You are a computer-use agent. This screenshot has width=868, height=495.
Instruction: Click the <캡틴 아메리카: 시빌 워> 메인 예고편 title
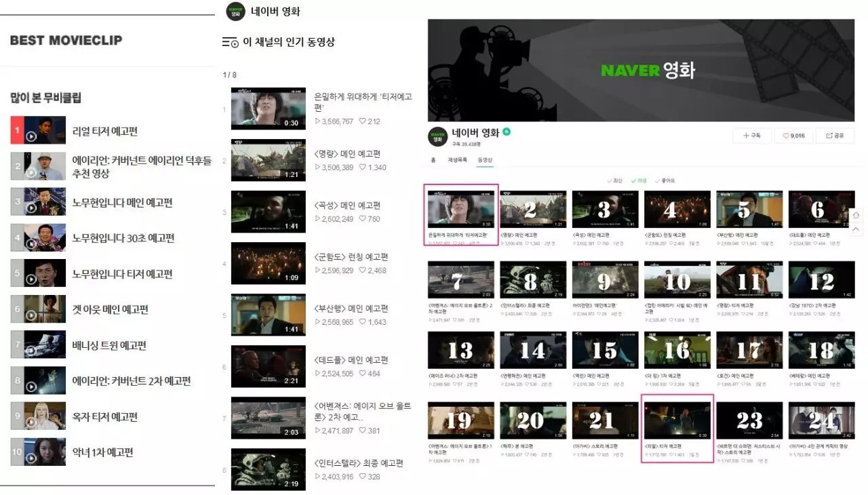click(x=676, y=308)
